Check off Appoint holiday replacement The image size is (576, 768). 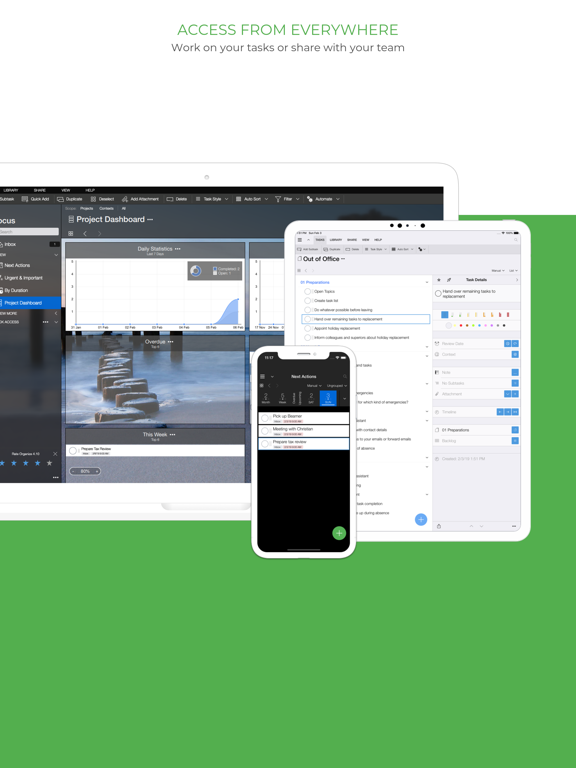click(308, 328)
